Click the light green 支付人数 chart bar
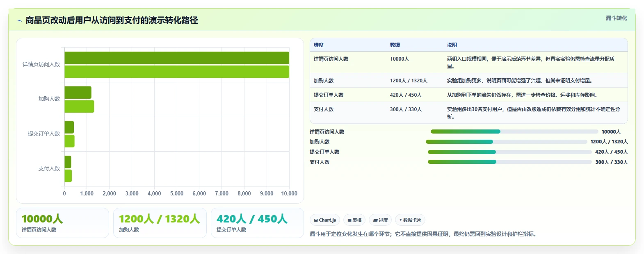This screenshot has height=254, width=644. 68,176
